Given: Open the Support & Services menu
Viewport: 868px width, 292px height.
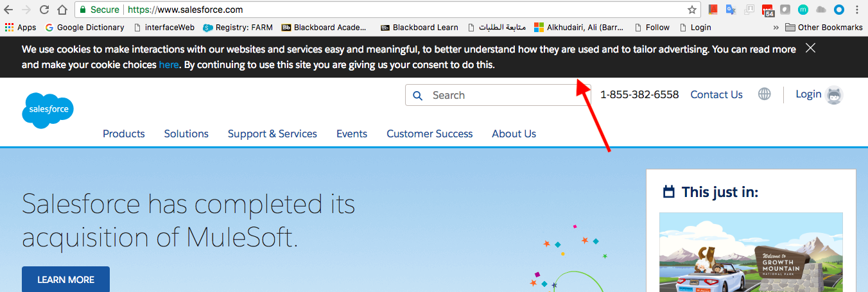Looking at the screenshot, I should point(272,133).
